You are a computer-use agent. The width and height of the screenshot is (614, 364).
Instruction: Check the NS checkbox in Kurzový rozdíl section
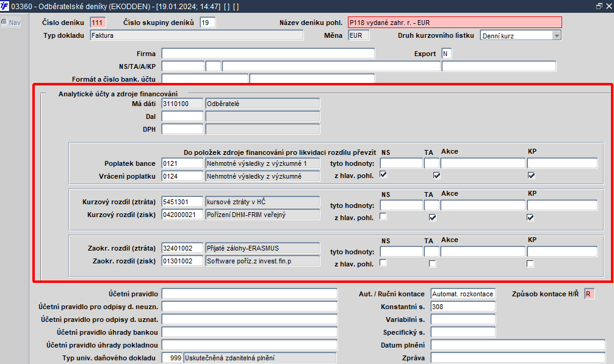[x=383, y=216]
